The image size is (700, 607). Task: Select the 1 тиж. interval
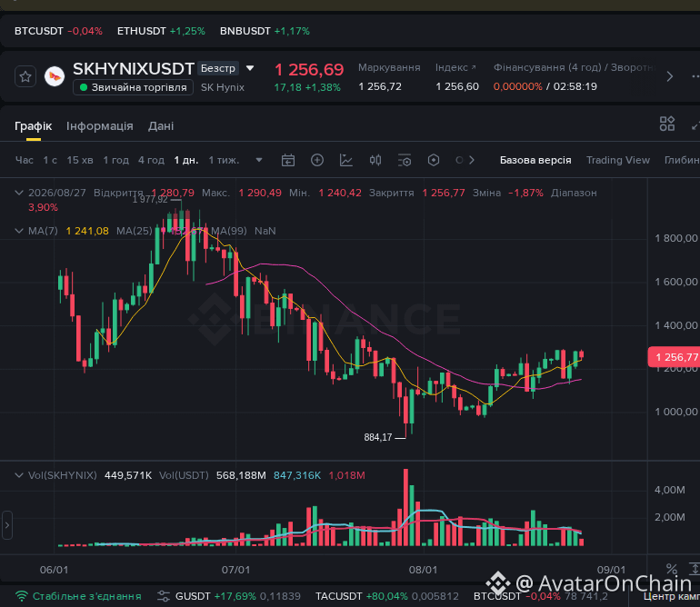224,160
